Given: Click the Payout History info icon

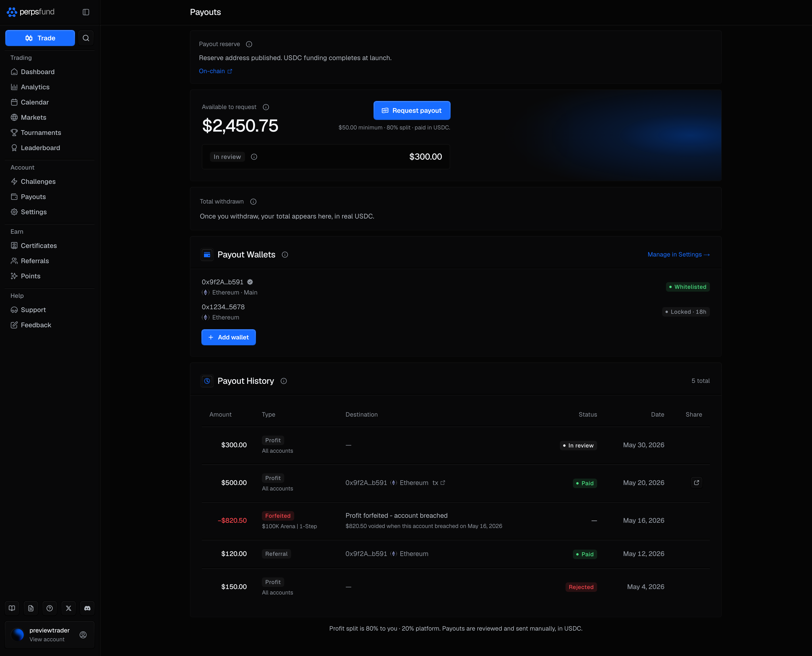Looking at the screenshot, I should pos(284,381).
